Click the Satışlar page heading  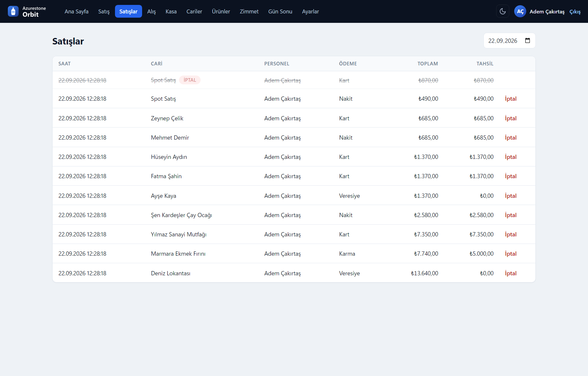pyautogui.click(x=68, y=41)
